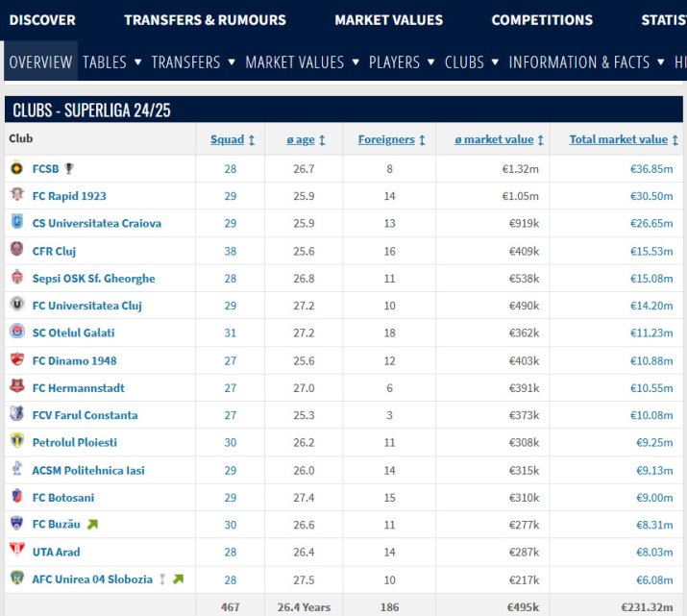Viewport: 687px width, 616px height.
Task: Click the sort arrow icon next to Squad
Action: 252,140
